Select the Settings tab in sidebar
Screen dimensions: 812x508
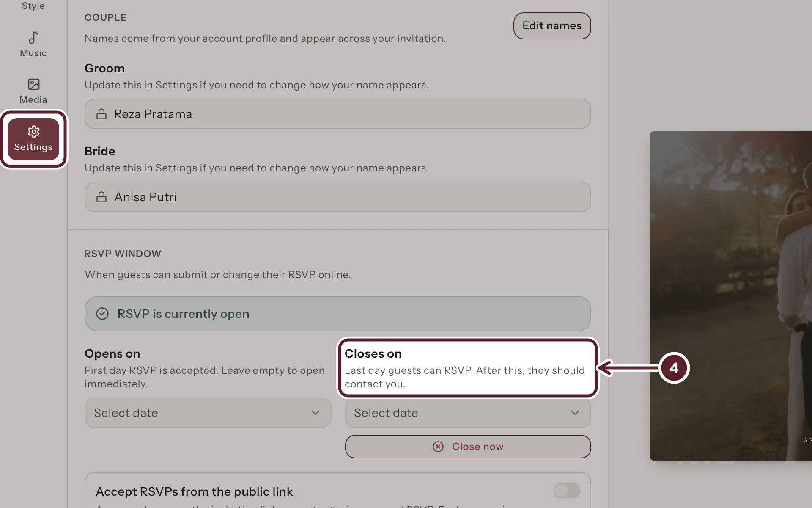coord(33,139)
